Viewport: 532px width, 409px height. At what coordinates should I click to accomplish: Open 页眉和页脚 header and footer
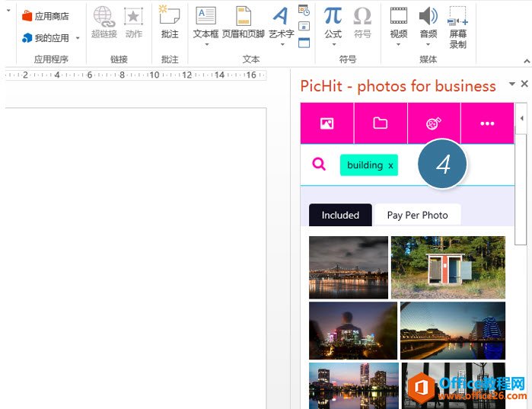click(x=244, y=22)
